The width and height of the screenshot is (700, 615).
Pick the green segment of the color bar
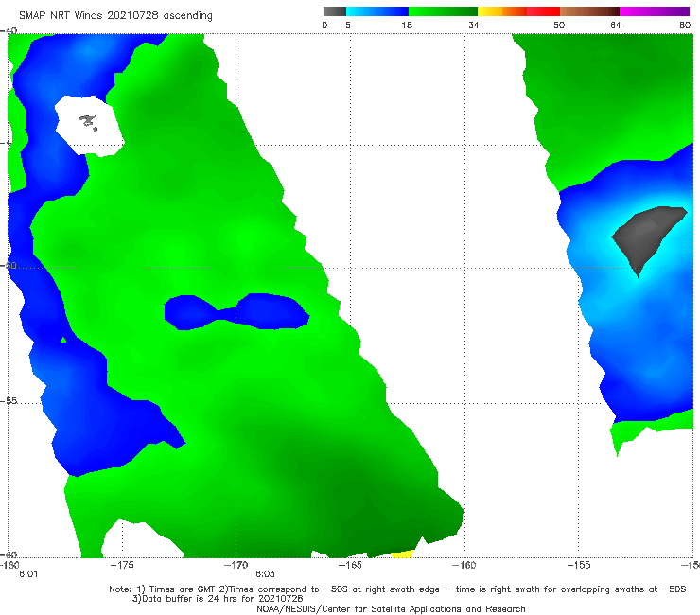click(443, 11)
